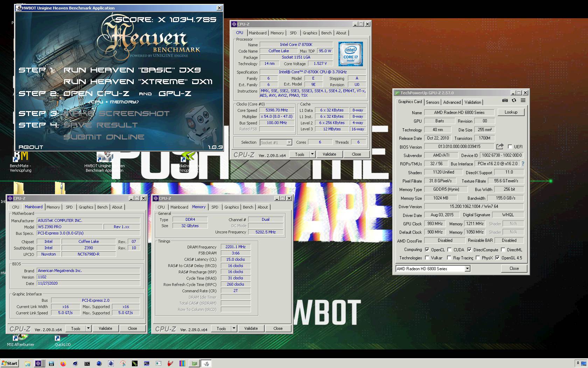Toggle the Vulkan checkbox
The height and width of the screenshot is (368, 588).
[427, 258]
